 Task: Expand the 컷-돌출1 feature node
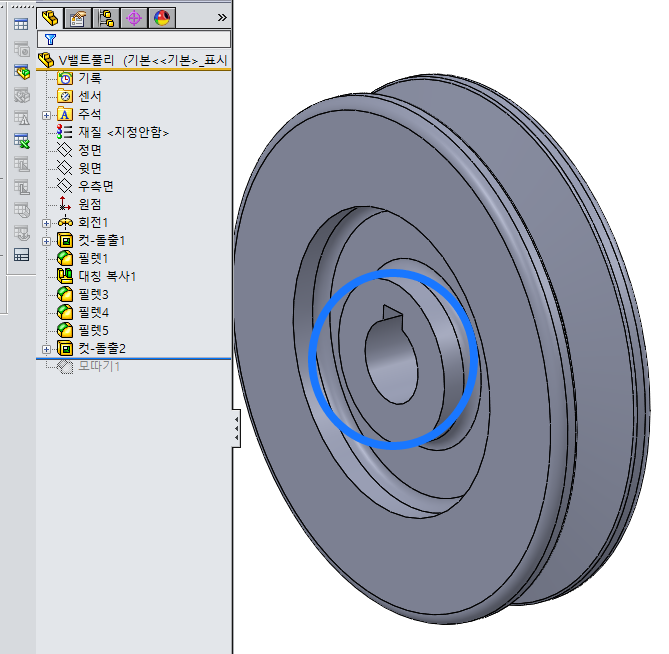point(47,241)
